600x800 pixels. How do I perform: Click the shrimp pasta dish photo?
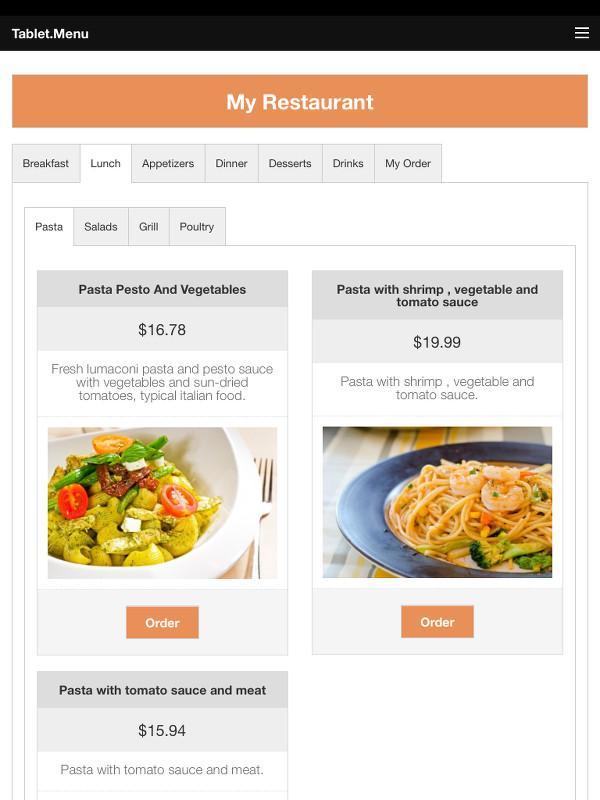[x=437, y=502]
